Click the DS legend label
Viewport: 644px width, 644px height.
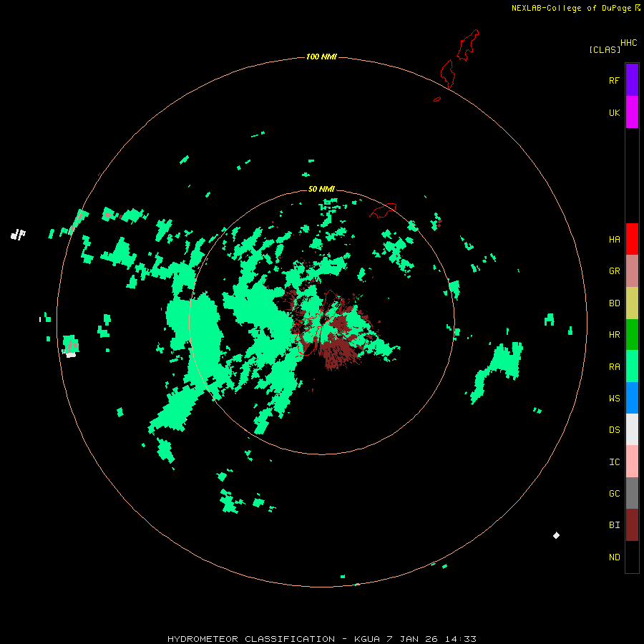click(x=614, y=430)
